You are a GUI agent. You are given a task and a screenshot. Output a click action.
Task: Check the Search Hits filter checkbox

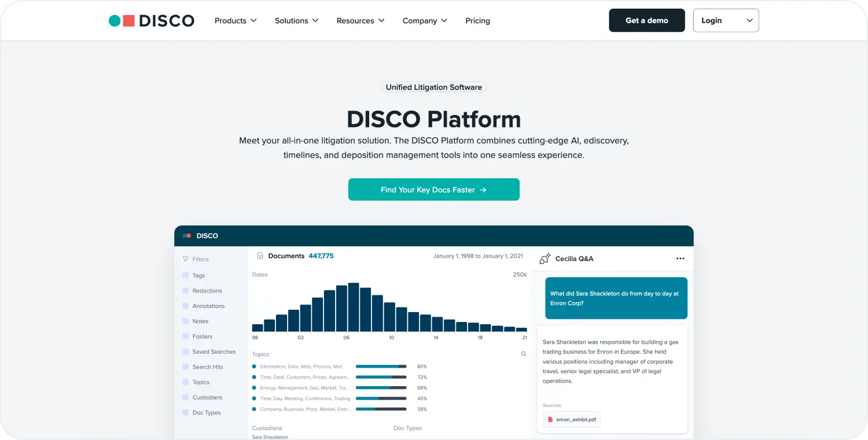coord(185,367)
